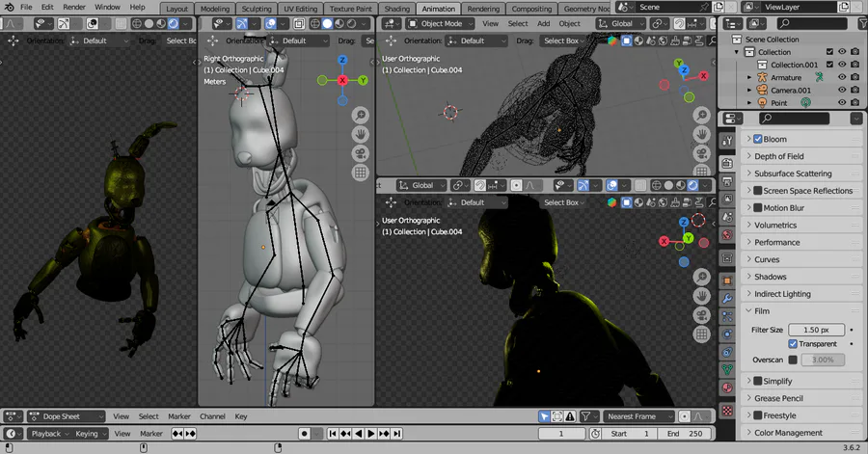Switch to the Layout workspace tab
Viewport: 868px width, 454px height.
pyautogui.click(x=176, y=9)
